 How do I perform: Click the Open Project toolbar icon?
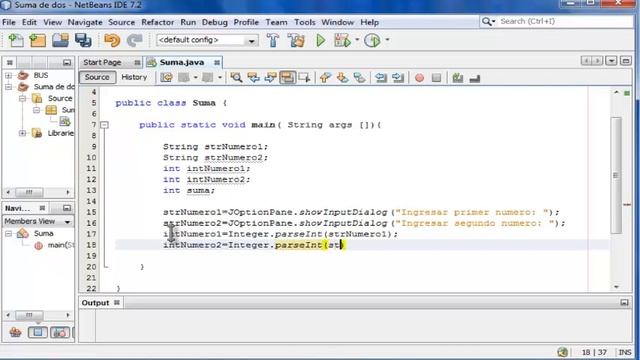coord(60,40)
